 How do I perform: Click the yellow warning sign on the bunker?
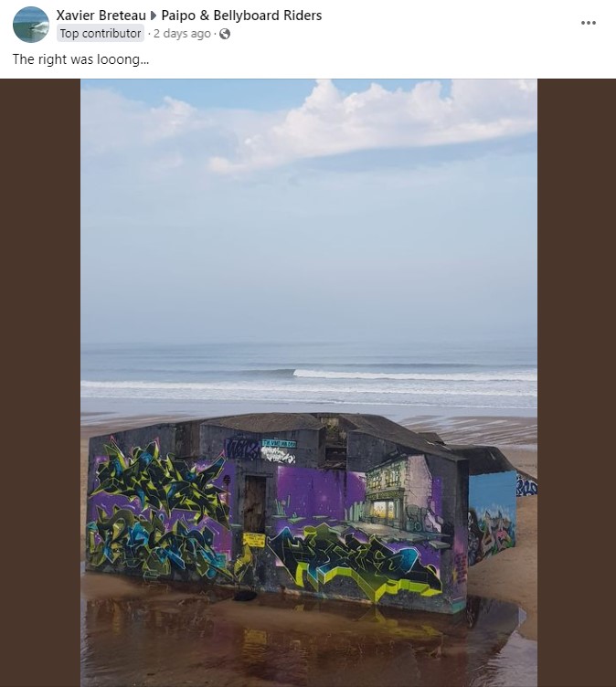tap(254, 540)
